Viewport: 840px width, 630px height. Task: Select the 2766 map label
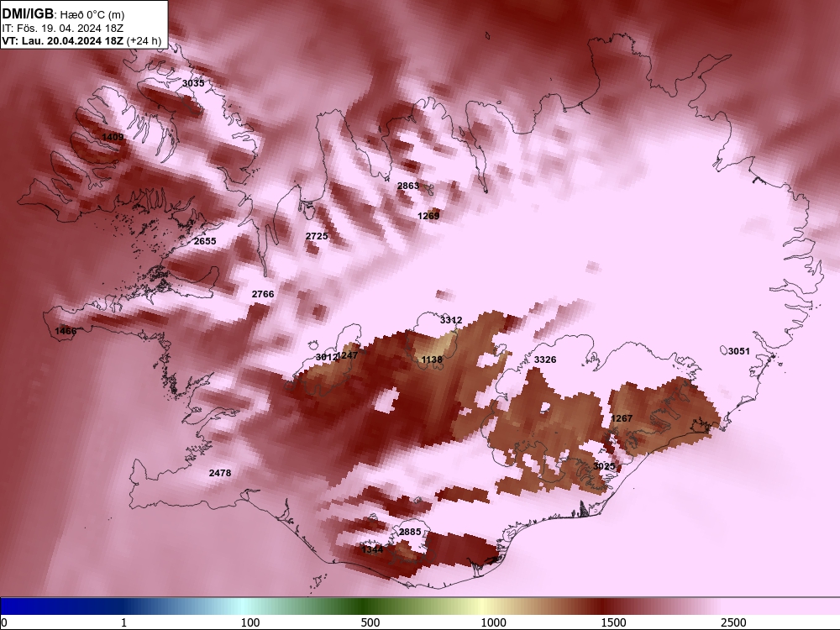(x=263, y=293)
